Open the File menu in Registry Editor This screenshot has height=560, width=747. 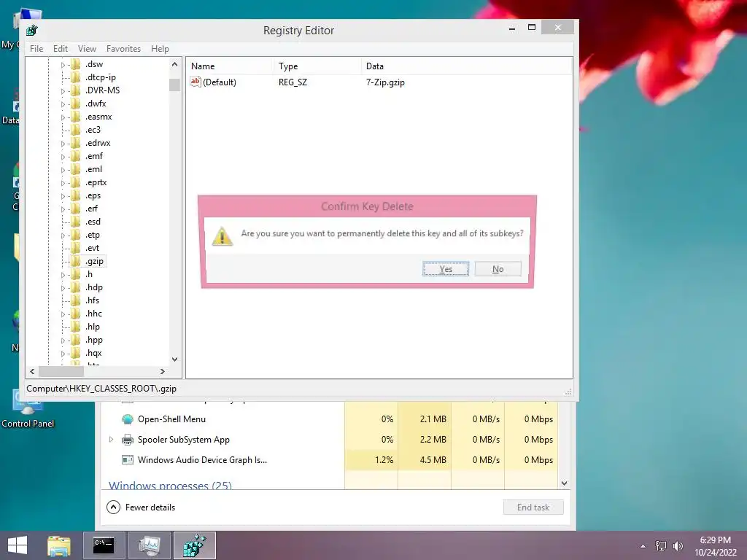pos(36,49)
